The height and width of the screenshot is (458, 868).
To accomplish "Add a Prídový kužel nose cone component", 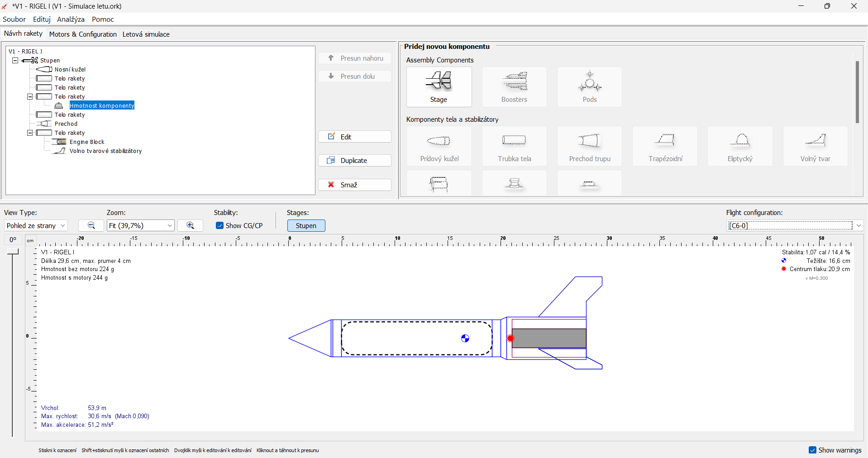I will tap(439, 146).
